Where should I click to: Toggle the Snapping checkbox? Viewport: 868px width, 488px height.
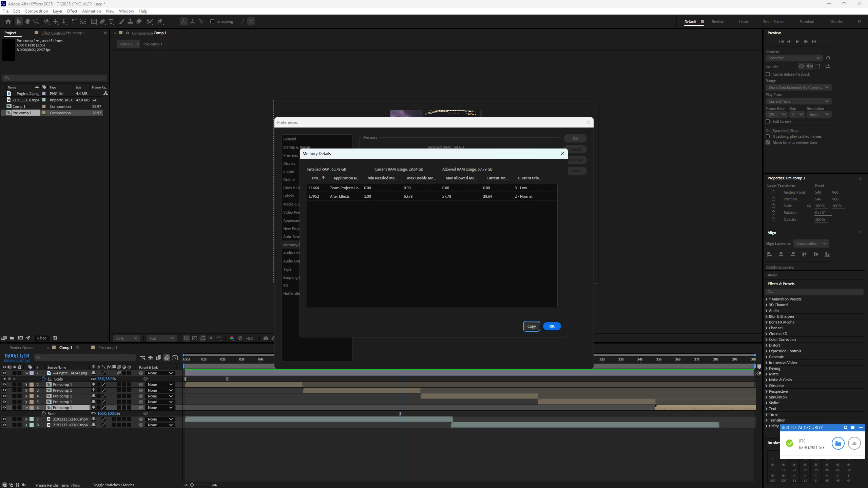coord(212,21)
